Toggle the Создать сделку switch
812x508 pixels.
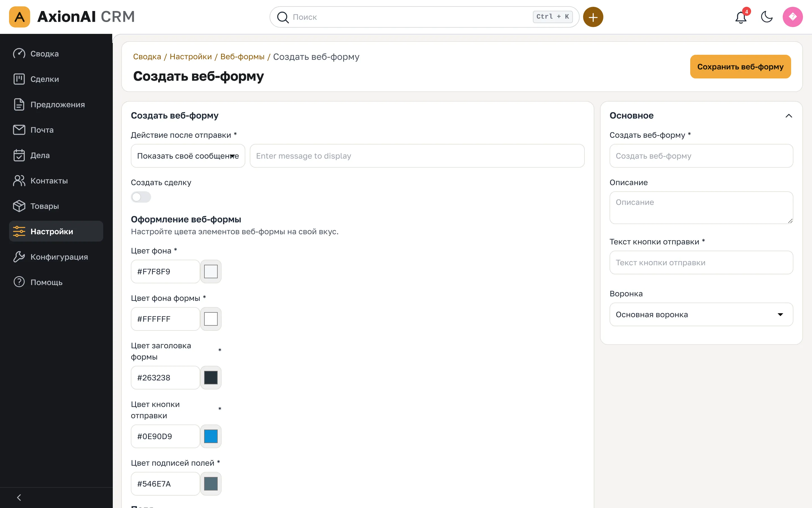pyautogui.click(x=141, y=197)
